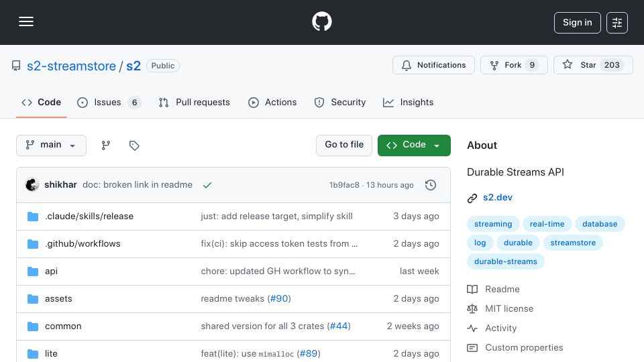Open the s2 repository name link
Viewport: 644px width, 362px height.
coord(133,66)
